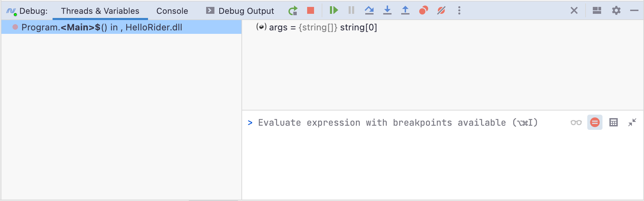
Task: Resume program execution
Action: 333,10
